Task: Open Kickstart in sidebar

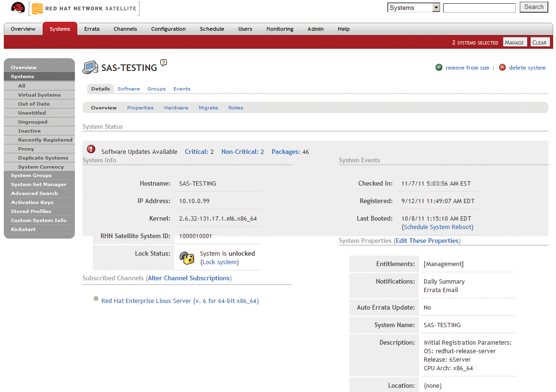Action: tap(39, 229)
